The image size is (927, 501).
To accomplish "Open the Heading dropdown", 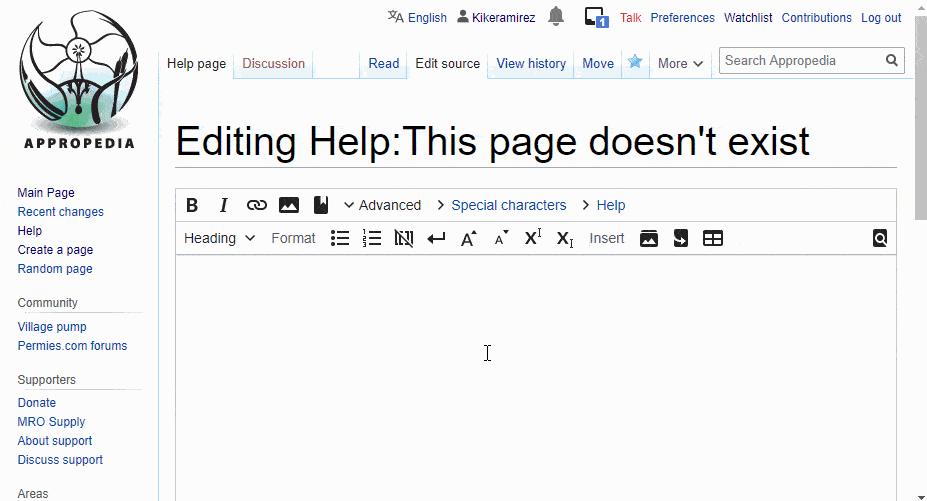I will pyautogui.click(x=219, y=238).
